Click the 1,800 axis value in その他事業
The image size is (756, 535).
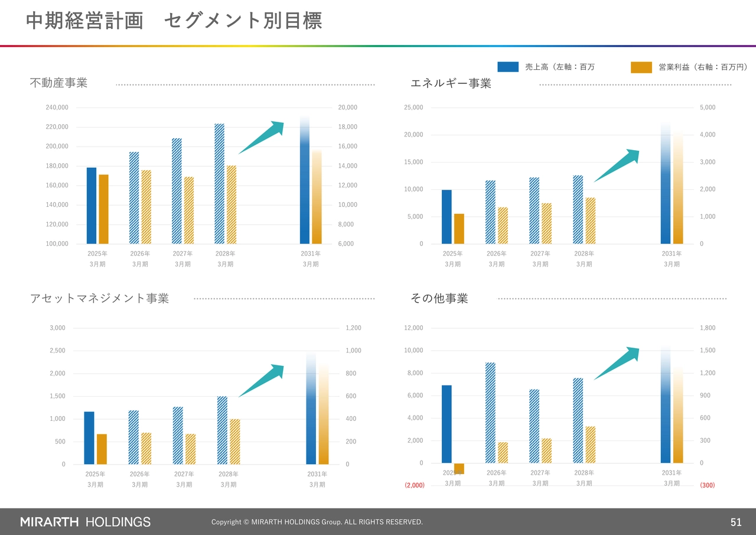(708, 328)
